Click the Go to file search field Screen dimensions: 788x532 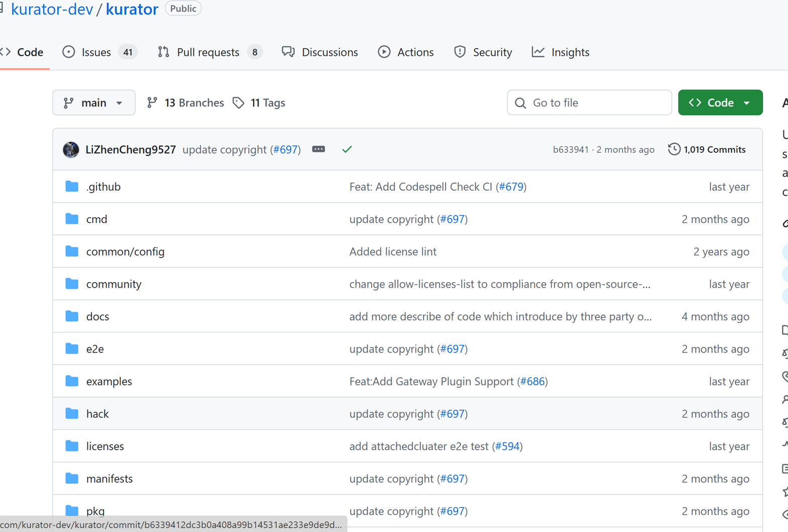(x=589, y=103)
